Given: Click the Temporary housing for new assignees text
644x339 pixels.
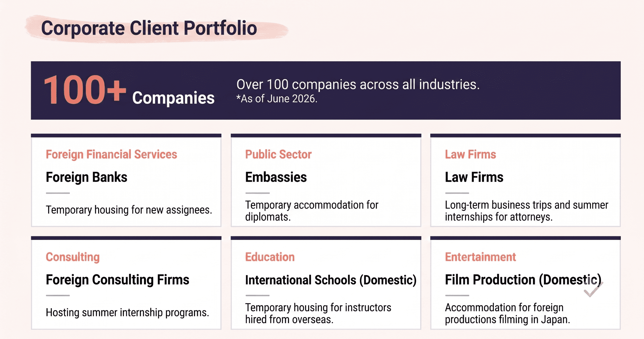Looking at the screenshot, I should click(129, 210).
